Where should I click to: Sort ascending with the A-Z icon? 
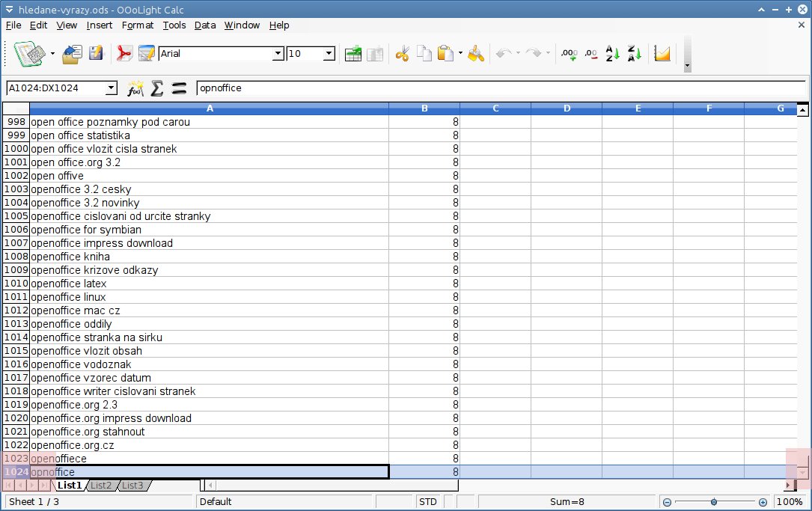point(613,53)
